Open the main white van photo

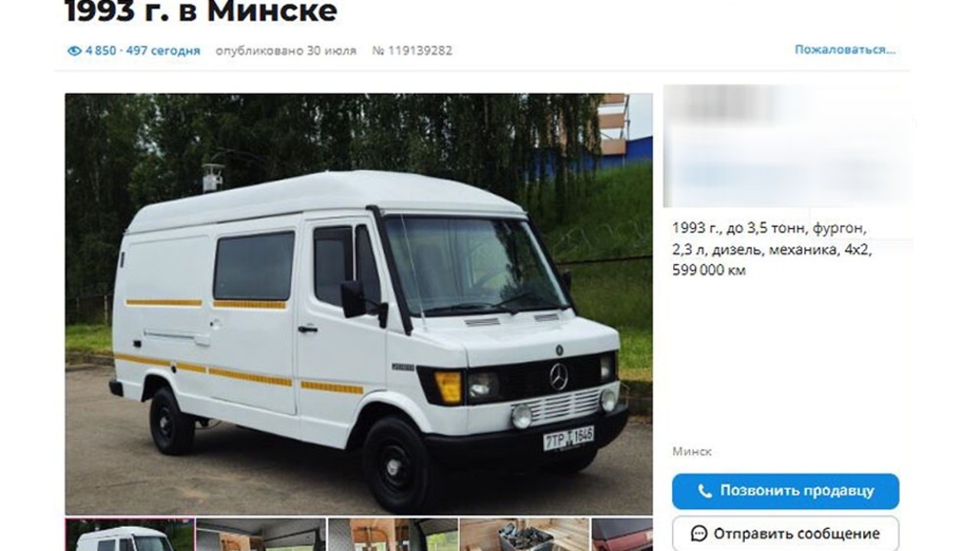(x=358, y=304)
